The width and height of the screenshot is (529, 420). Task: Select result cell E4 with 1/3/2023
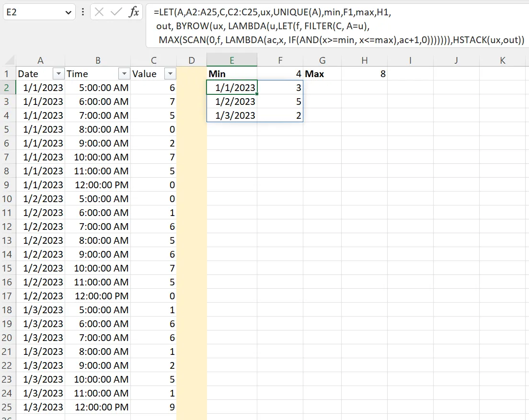[x=232, y=115]
